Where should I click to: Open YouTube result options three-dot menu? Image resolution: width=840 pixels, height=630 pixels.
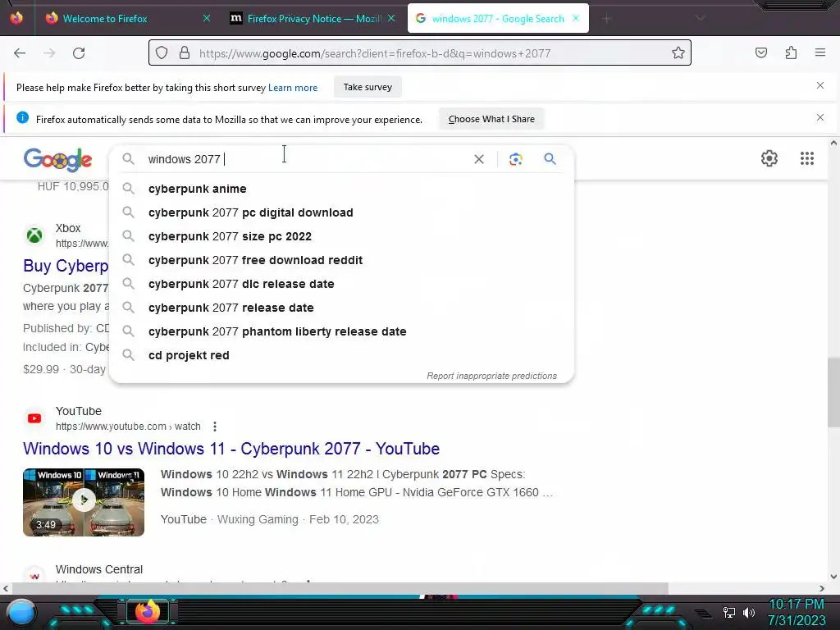point(214,427)
